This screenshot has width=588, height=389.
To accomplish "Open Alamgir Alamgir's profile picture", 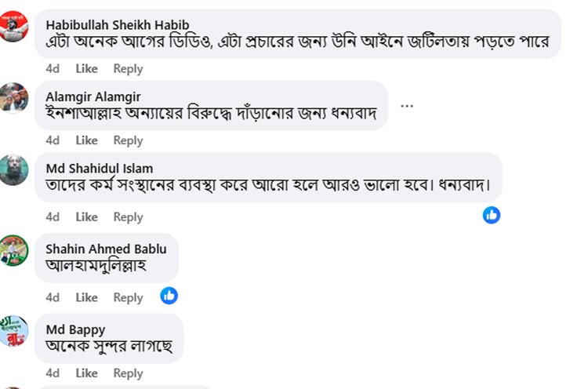I will [x=14, y=97].
